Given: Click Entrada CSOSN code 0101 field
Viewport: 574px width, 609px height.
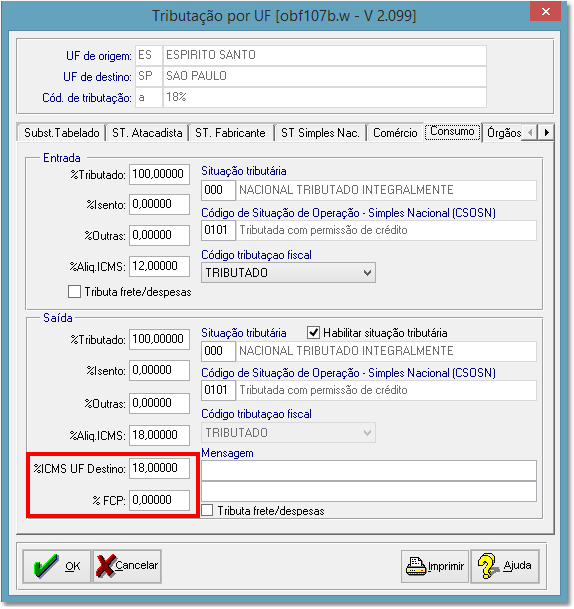Looking at the screenshot, I should pyautogui.click(x=218, y=230).
